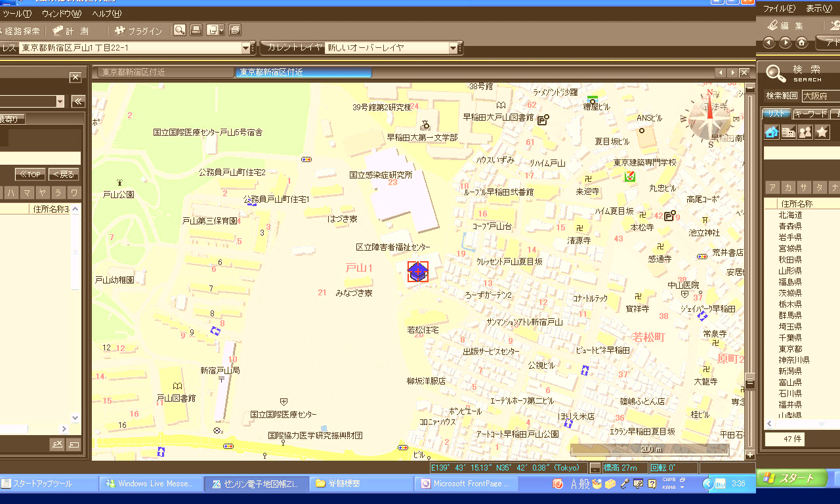Close the left search panel

tap(75, 77)
